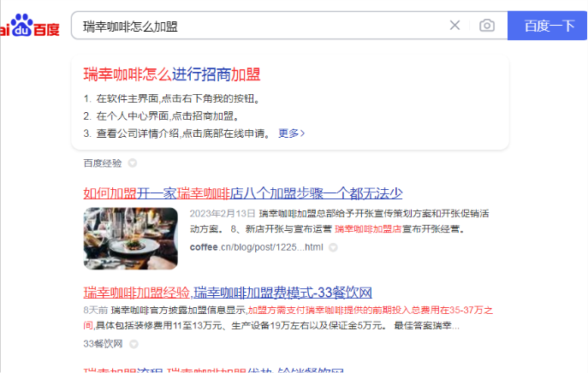Image resolution: width=588 pixels, height=373 pixels.
Task: Click the 百度一下 search button
Action: click(547, 26)
